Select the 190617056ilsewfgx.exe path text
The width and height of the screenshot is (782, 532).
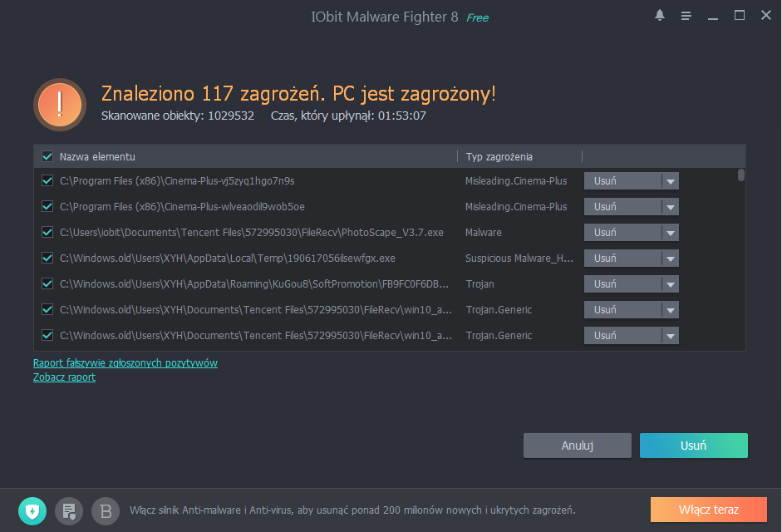click(228, 258)
